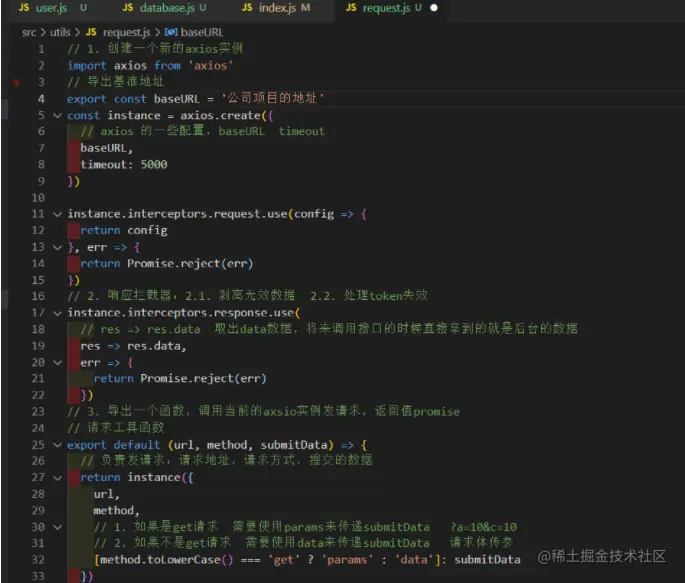Open the database.js tab
685x583 pixels.
coord(165,8)
